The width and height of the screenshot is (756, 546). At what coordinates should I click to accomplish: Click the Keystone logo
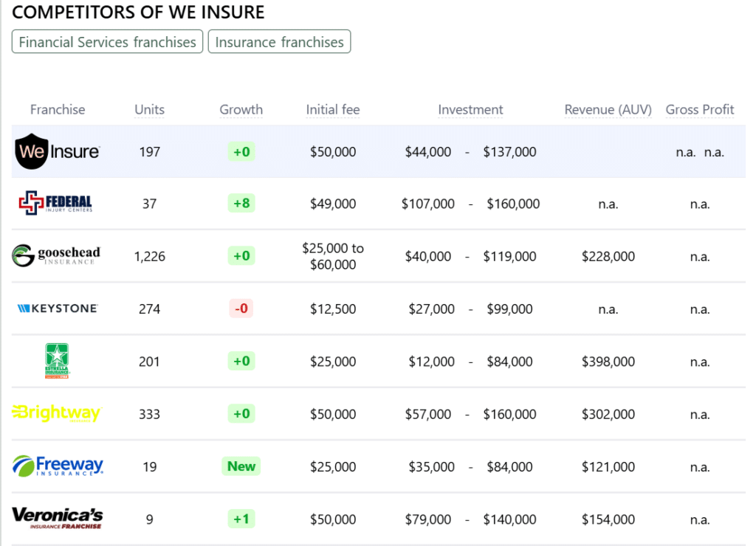point(58,308)
